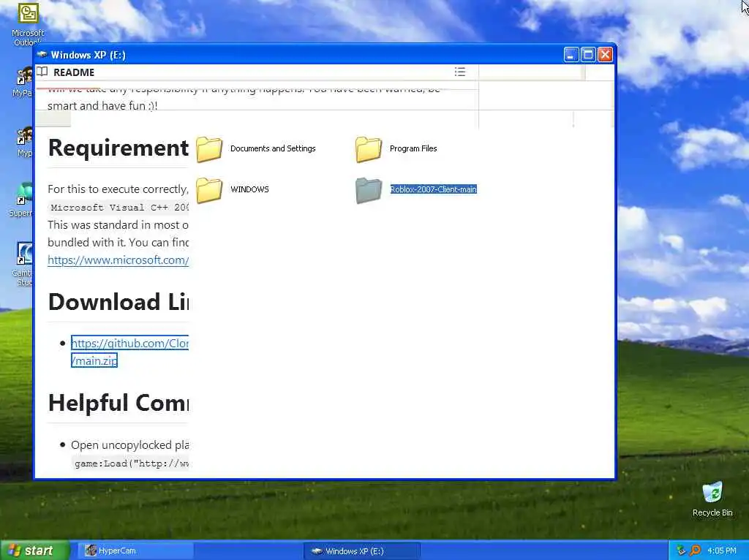
Task: Click the 4:05 PM clock
Action: click(x=722, y=551)
